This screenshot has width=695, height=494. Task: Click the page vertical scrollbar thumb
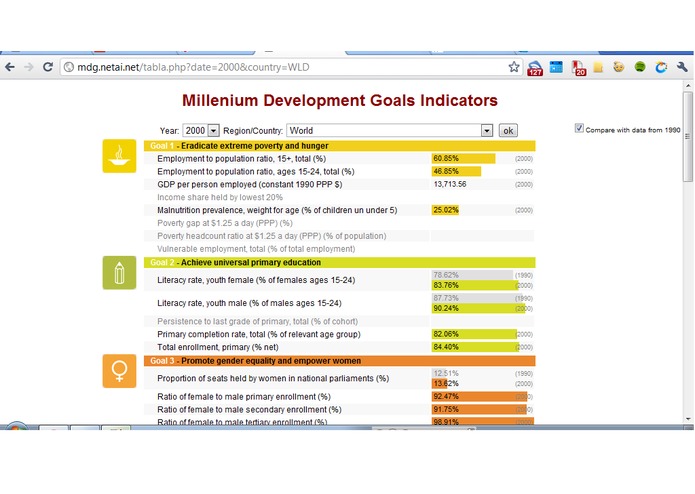tap(687, 136)
